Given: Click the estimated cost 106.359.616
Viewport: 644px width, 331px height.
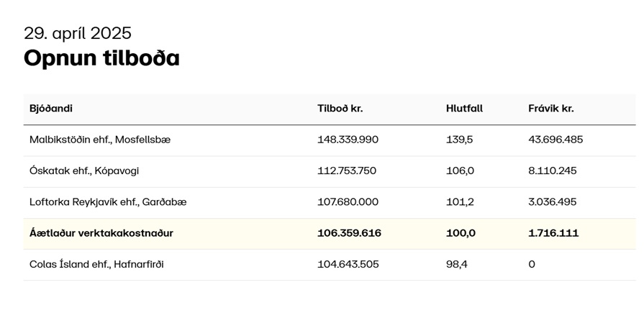Looking at the screenshot, I should coord(349,233).
